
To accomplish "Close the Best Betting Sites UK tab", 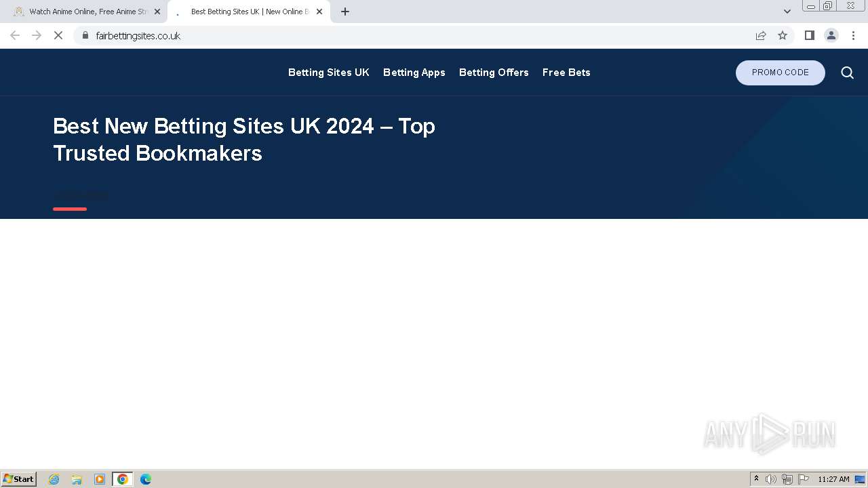I will point(319,12).
